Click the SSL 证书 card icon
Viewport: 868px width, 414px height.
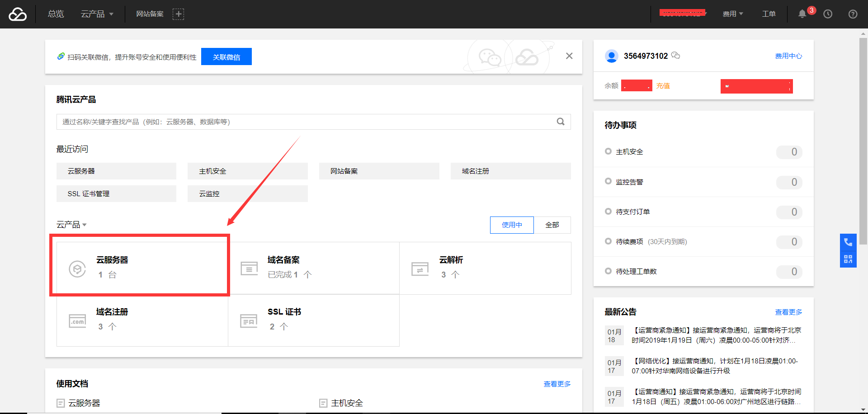click(x=249, y=321)
